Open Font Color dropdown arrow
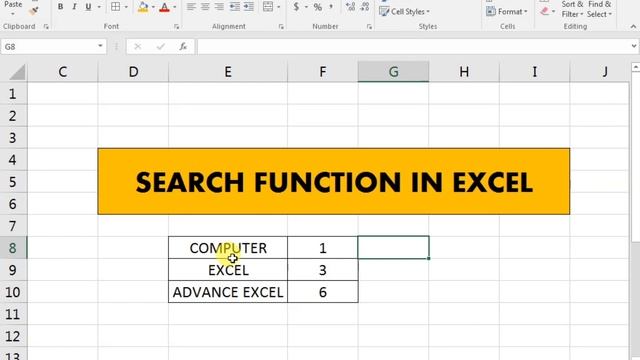Viewport: 640px width, 360px height. pyautogui.click(x=175, y=7)
